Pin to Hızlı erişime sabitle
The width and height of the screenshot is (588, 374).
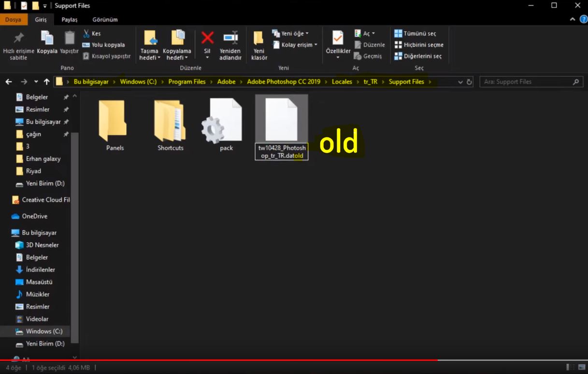click(18, 45)
